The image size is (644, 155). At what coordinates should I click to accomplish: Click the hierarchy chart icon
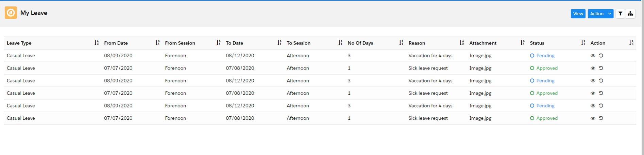click(630, 14)
